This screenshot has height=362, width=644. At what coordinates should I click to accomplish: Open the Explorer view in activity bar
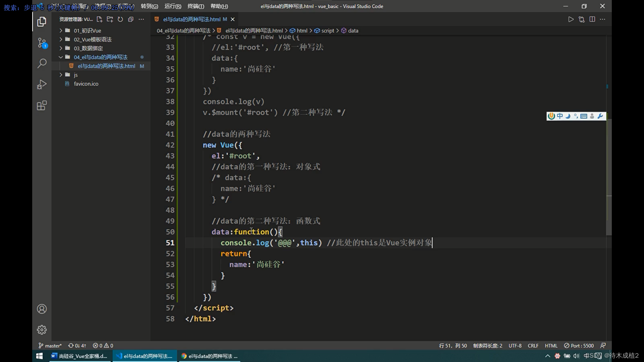(42, 22)
